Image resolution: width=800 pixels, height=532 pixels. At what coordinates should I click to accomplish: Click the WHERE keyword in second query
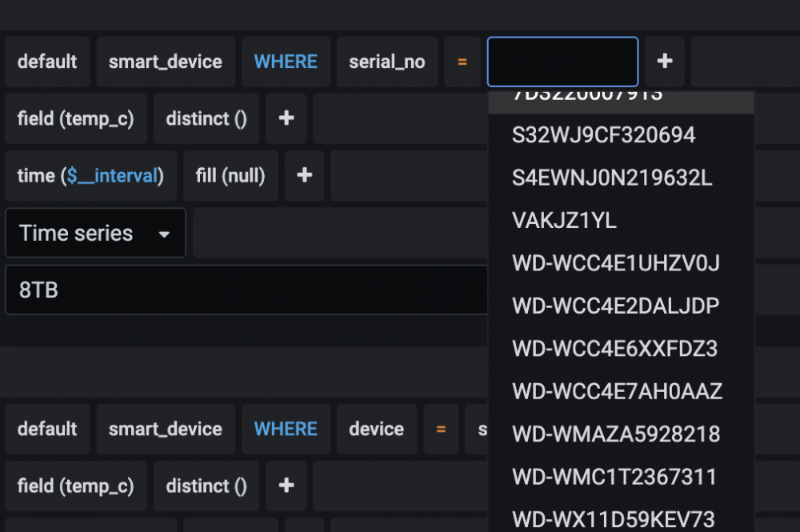[286, 429]
